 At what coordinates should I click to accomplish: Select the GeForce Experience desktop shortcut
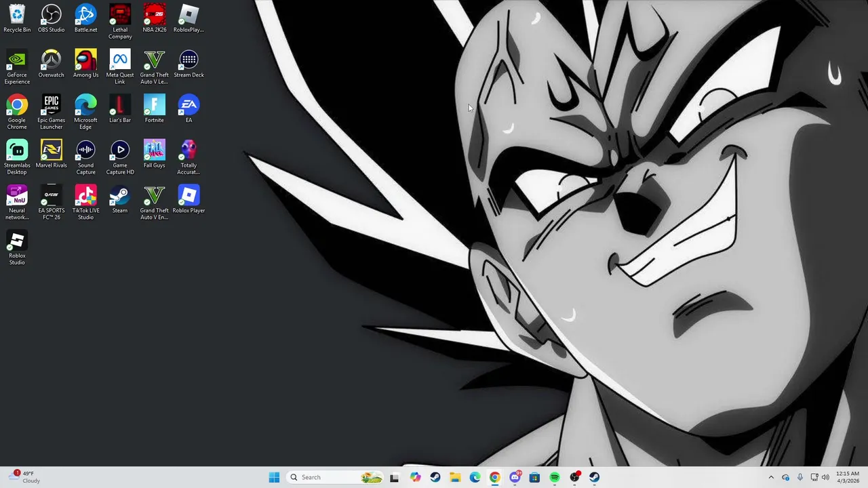coord(17,67)
